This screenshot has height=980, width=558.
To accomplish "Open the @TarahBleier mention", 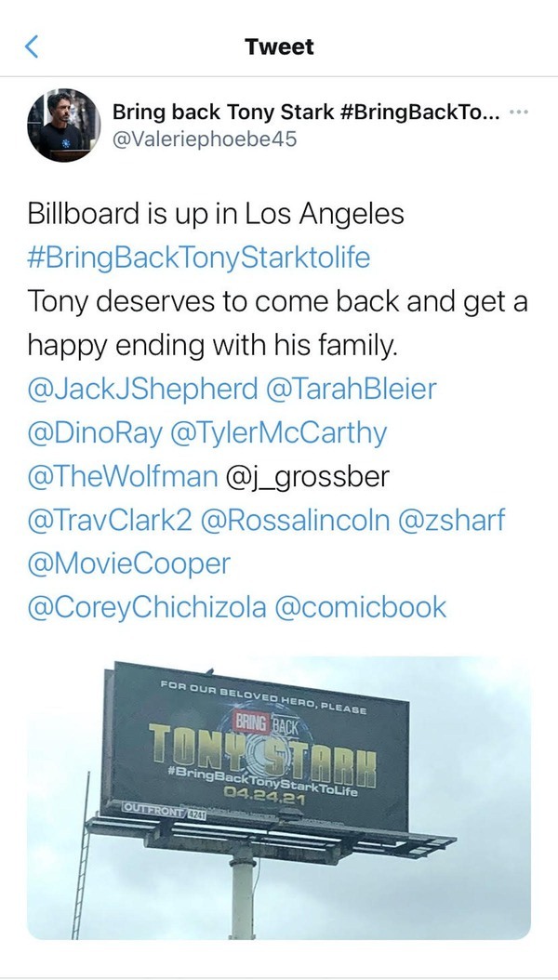I will click(x=352, y=390).
